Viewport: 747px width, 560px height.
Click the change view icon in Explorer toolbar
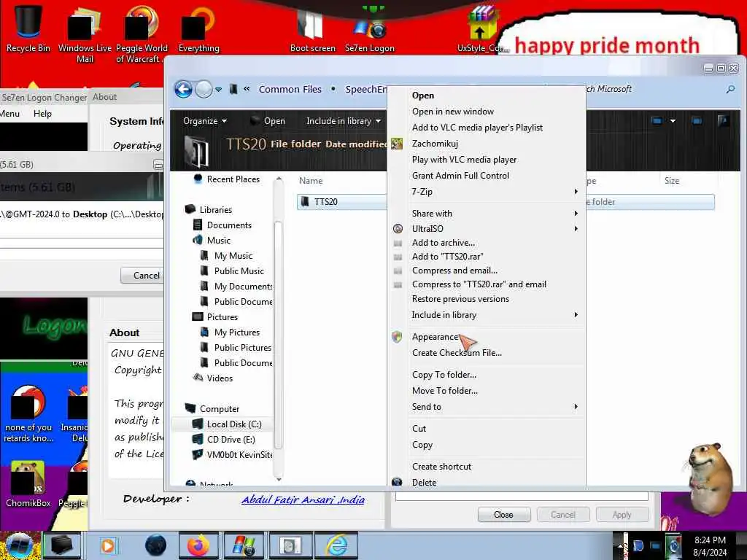(657, 121)
